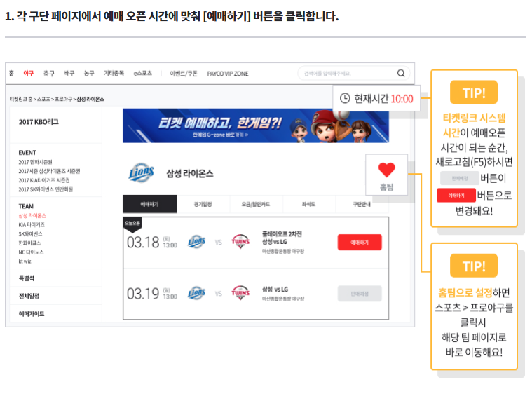
Task: Select 야구 in top navigation
Action: 29,73
